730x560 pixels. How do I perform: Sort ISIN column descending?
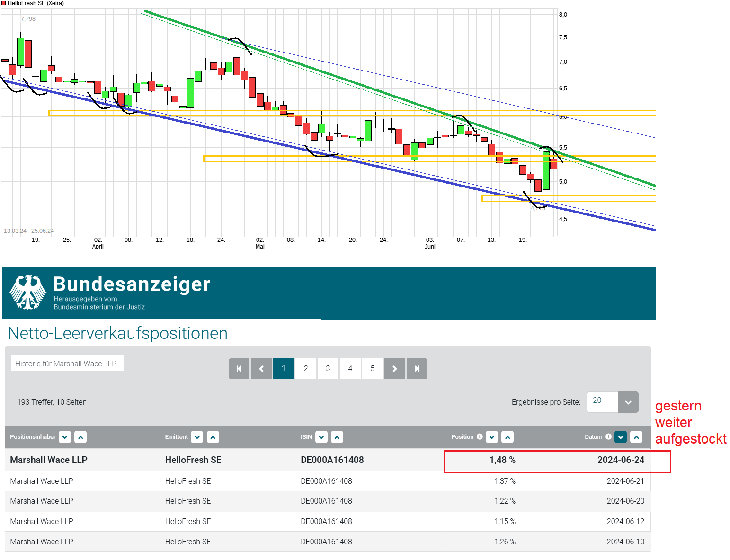(x=321, y=437)
